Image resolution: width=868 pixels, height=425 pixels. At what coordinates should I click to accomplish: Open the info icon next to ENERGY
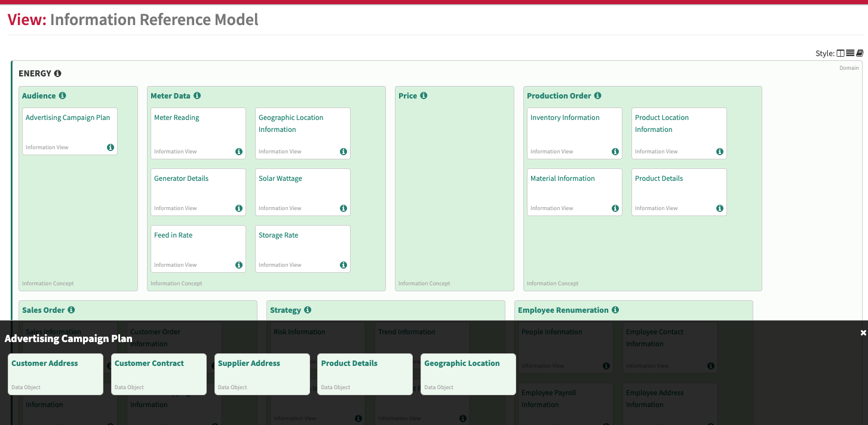(x=57, y=73)
